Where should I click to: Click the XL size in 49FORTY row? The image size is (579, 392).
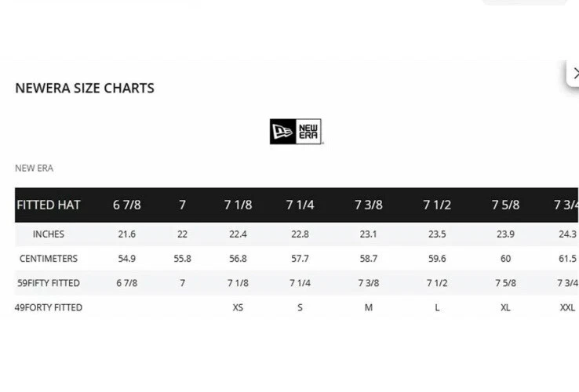[x=505, y=307]
